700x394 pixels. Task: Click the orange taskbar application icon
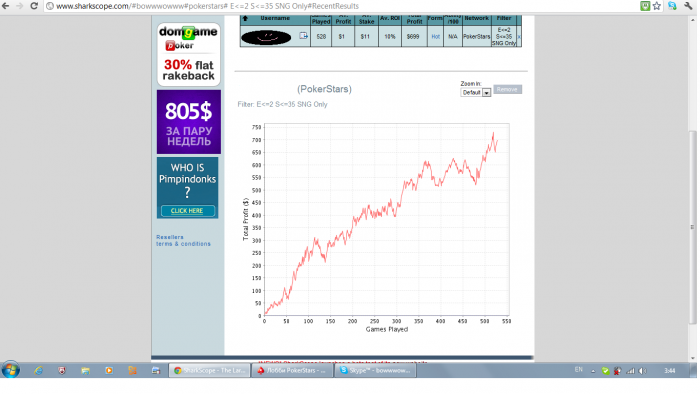(133, 370)
